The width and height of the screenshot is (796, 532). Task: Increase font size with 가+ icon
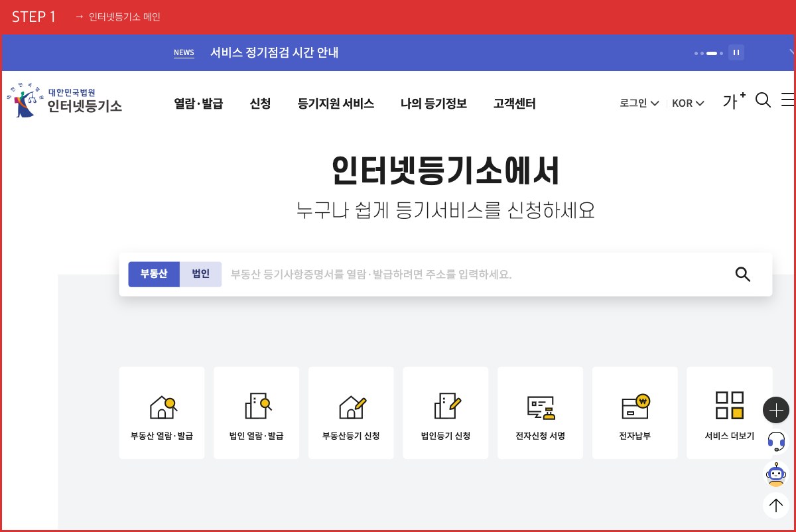(734, 101)
